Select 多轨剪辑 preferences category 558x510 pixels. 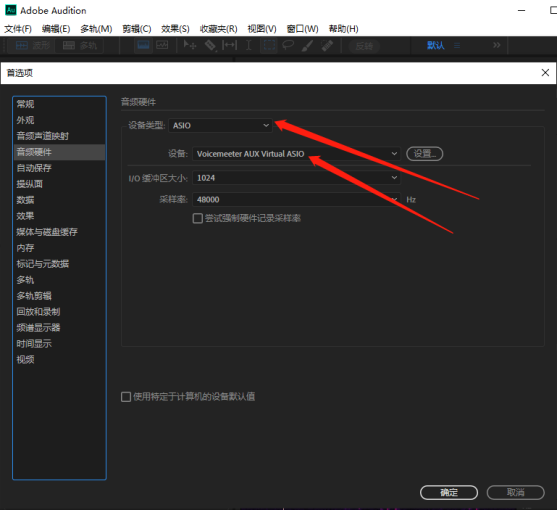(x=59, y=296)
